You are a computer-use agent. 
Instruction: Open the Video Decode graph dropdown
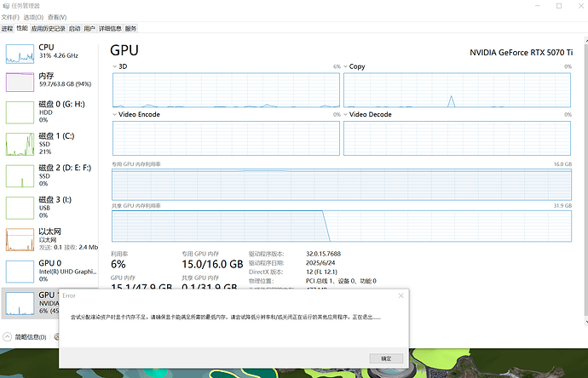(x=346, y=114)
